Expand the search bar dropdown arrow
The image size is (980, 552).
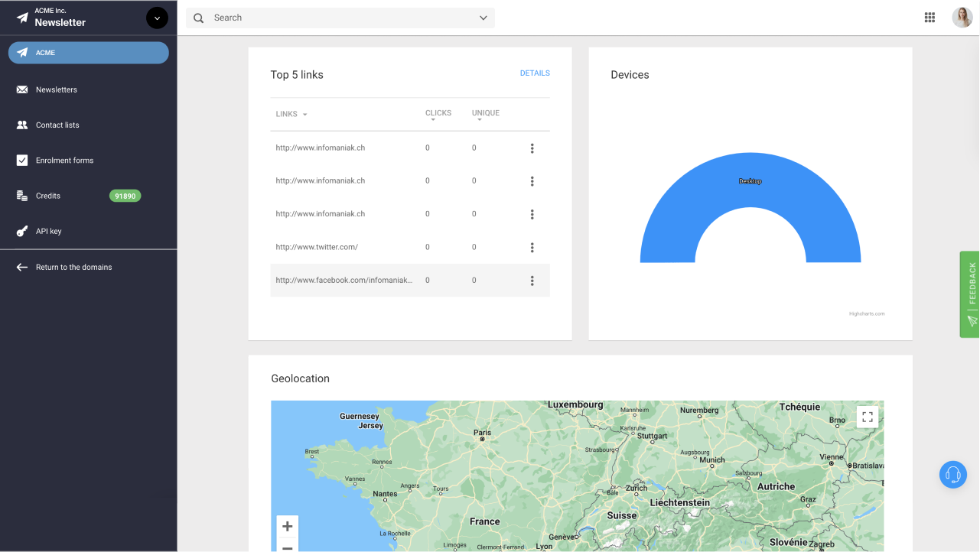483,17
